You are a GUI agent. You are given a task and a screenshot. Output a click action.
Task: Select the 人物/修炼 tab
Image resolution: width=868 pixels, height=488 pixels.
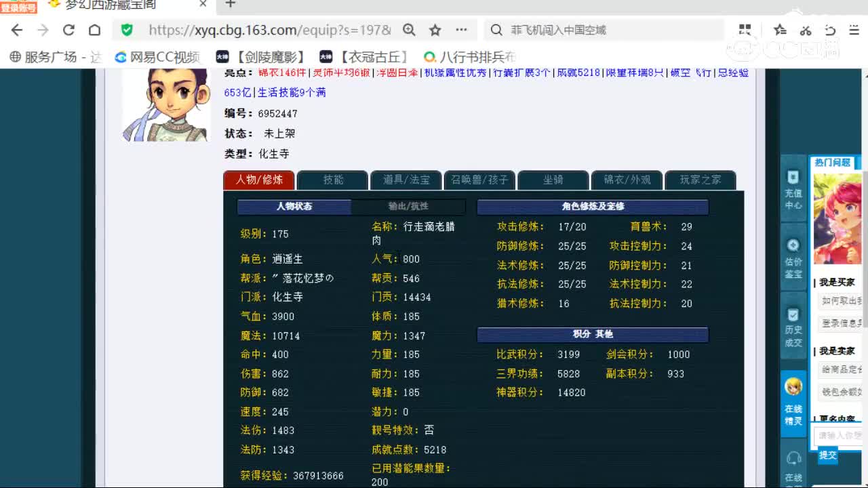pos(259,180)
